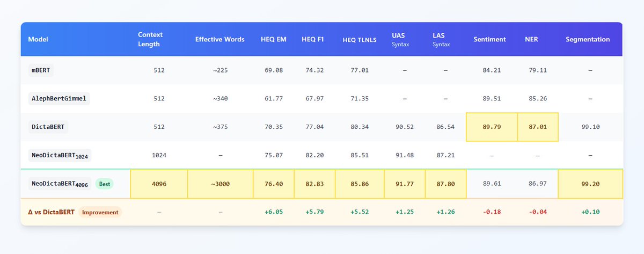Click AlephBertGimmel HEQ EM value 61.77
The width and height of the screenshot is (644, 254).
274,99
